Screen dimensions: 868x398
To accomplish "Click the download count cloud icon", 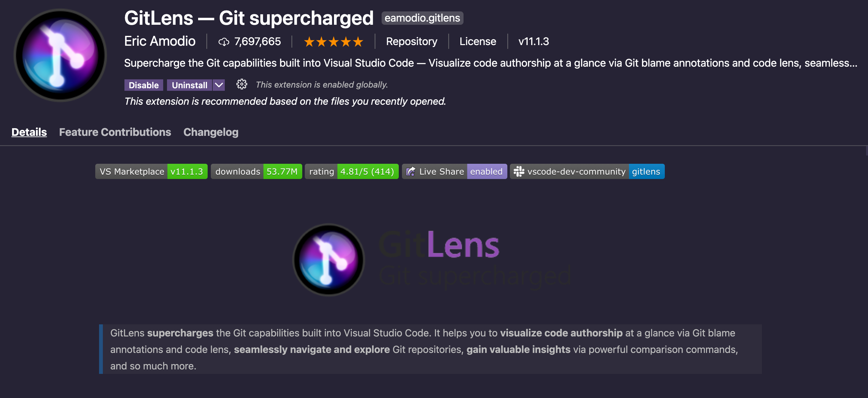I will click(224, 42).
